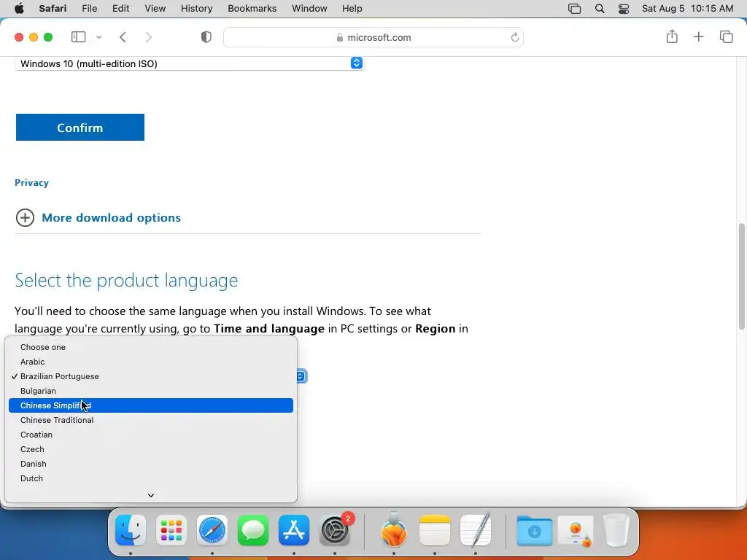This screenshot has width=747, height=560.
Task: Open the Spotlight search icon
Action: (x=600, y=9)
